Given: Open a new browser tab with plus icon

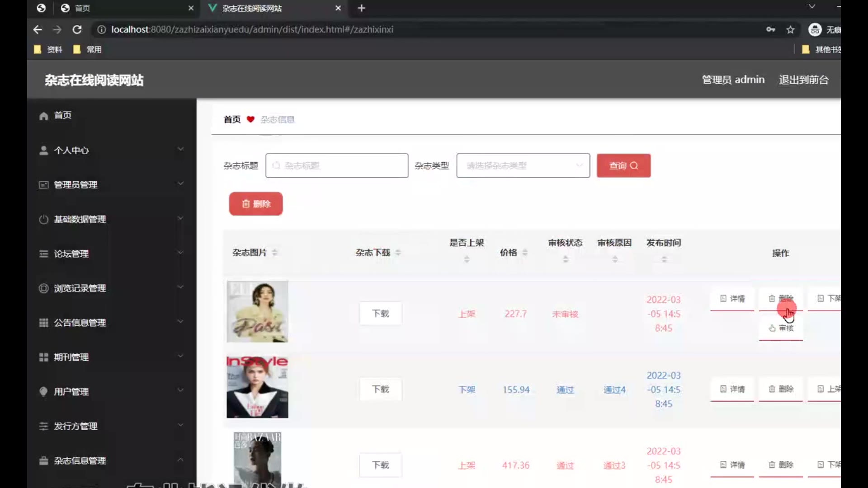Looking at the screenshot, I should [361, 8].
